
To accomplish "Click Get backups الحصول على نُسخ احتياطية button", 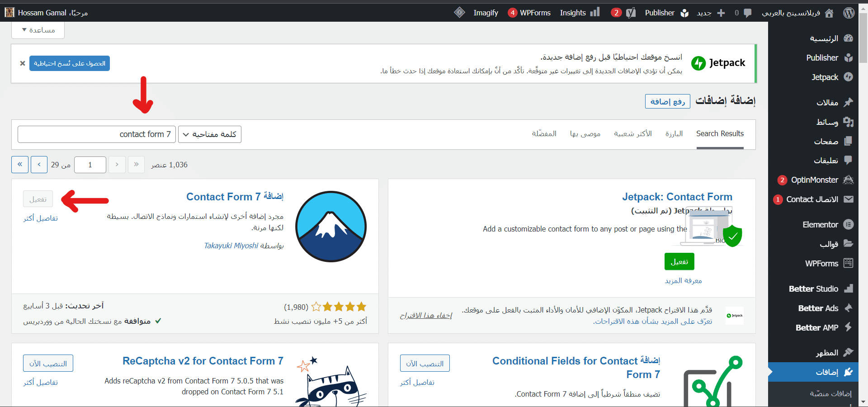I will coord(70,63).
